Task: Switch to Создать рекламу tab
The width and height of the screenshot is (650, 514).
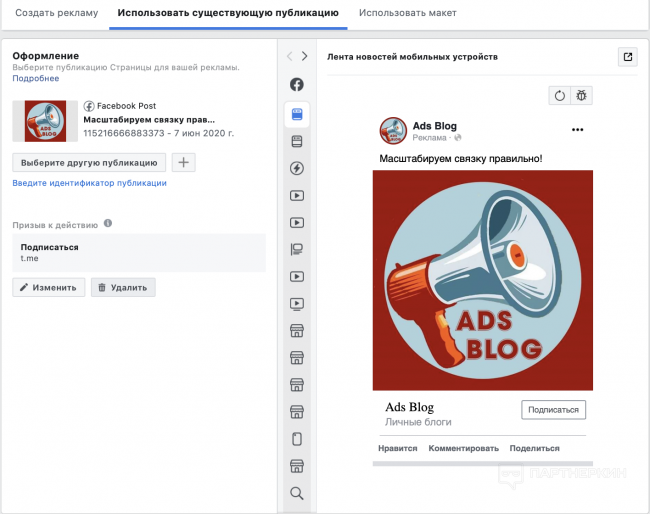Action: point(56,13)
